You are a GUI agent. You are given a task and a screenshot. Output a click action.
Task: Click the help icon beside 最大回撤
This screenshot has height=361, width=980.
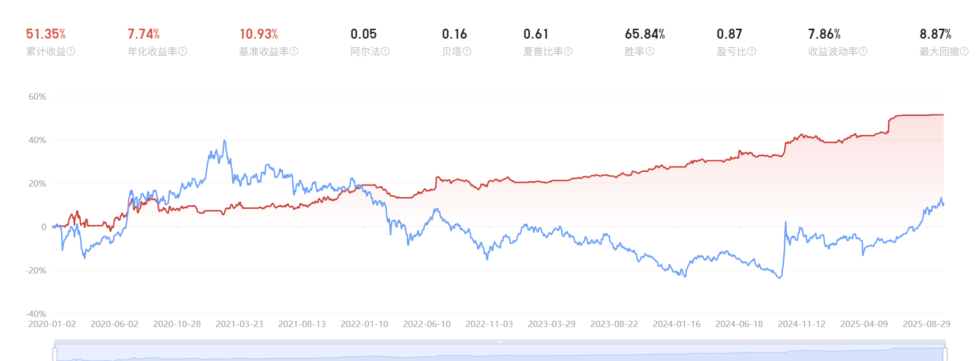[x=965, y=51]
